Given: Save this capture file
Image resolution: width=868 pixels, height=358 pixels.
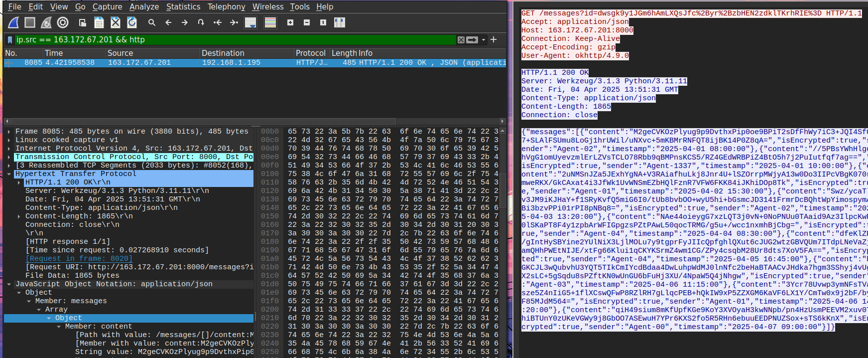Looking at the screenshot, I should tap(99, 22).
